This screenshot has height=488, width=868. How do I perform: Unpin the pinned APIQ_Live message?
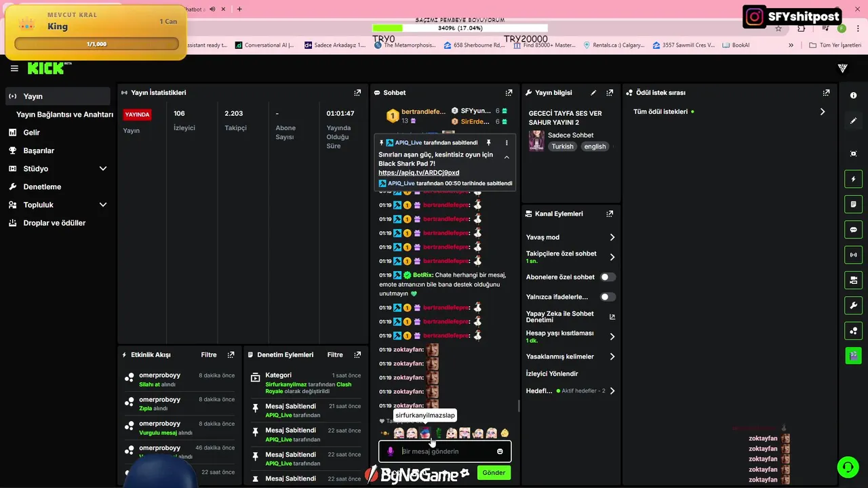pyautogui.click(x=488, y=143)
